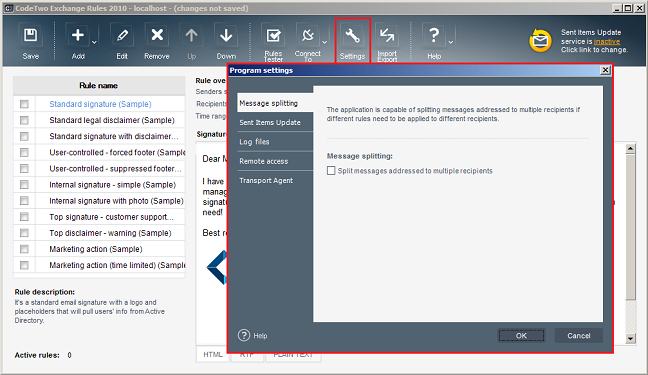Click the Remove X icon
The height and width of the screenshot is (375, 648).
click(157, 35)
